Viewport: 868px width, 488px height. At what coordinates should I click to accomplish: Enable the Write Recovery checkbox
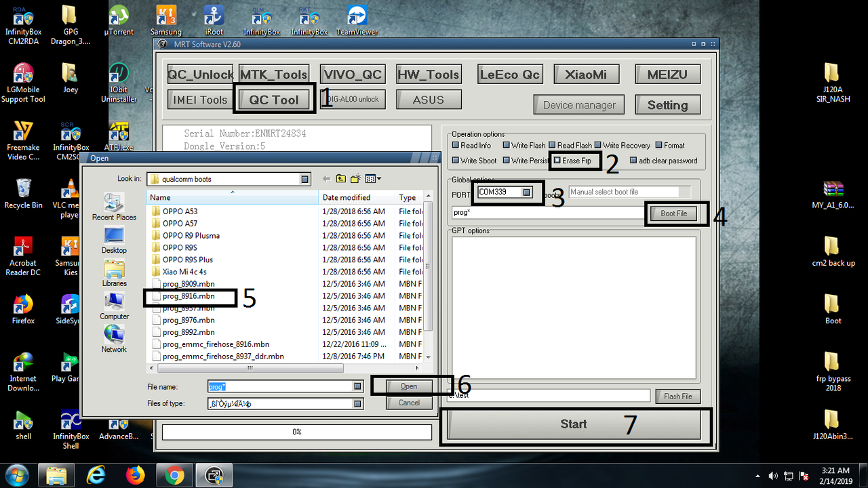[x=598, y=145]
